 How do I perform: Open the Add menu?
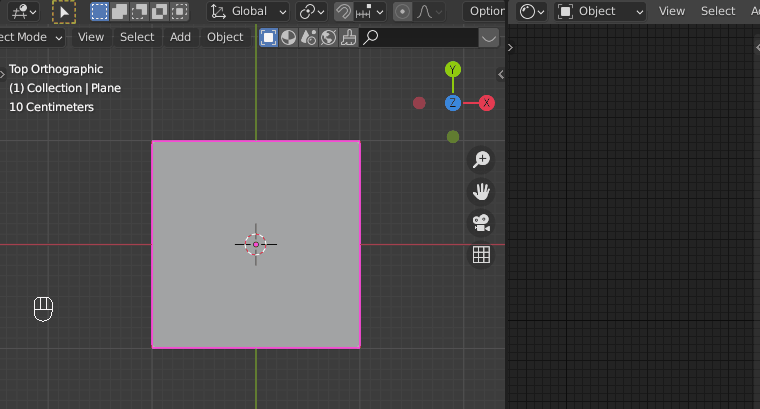(180, 37)
